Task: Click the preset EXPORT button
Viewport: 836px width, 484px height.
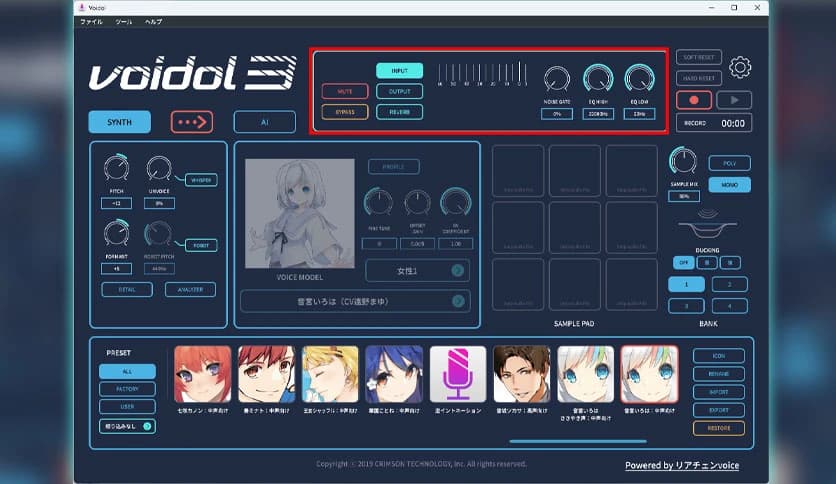Action: click(719, 410)
